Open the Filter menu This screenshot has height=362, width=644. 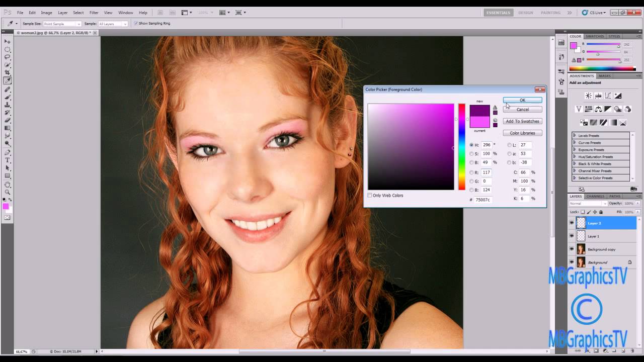pyautogui.click(x=94, y=13)
